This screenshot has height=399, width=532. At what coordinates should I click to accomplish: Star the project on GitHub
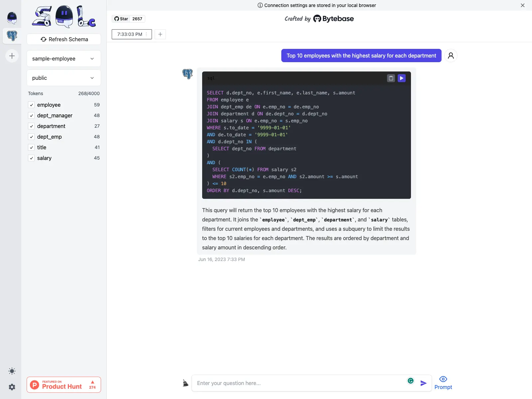121,19
